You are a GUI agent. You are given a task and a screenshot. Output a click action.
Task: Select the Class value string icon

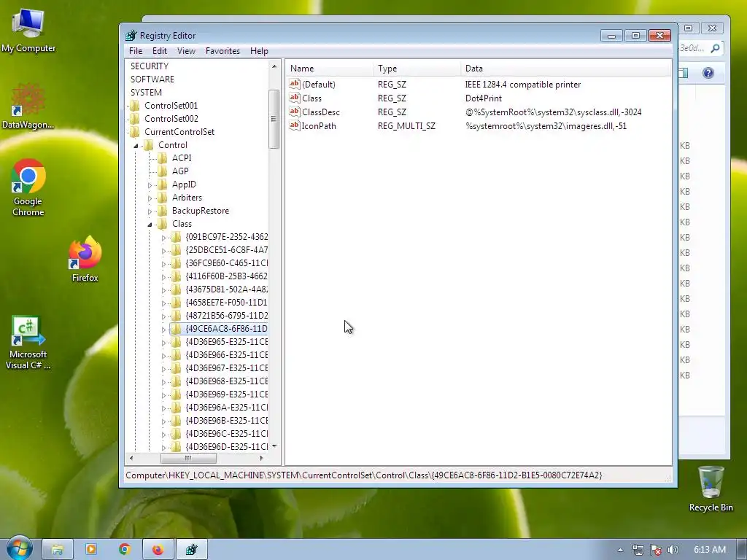[x=295, y=98]
